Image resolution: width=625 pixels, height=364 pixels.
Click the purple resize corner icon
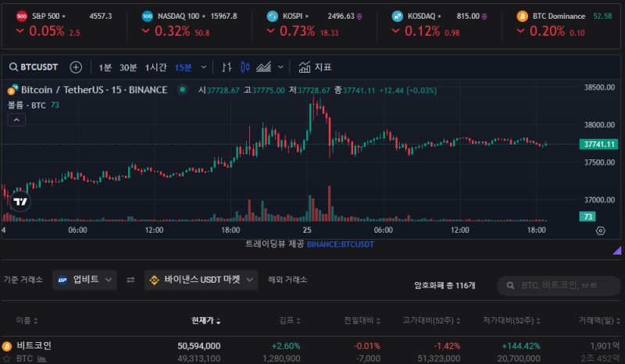617,251
